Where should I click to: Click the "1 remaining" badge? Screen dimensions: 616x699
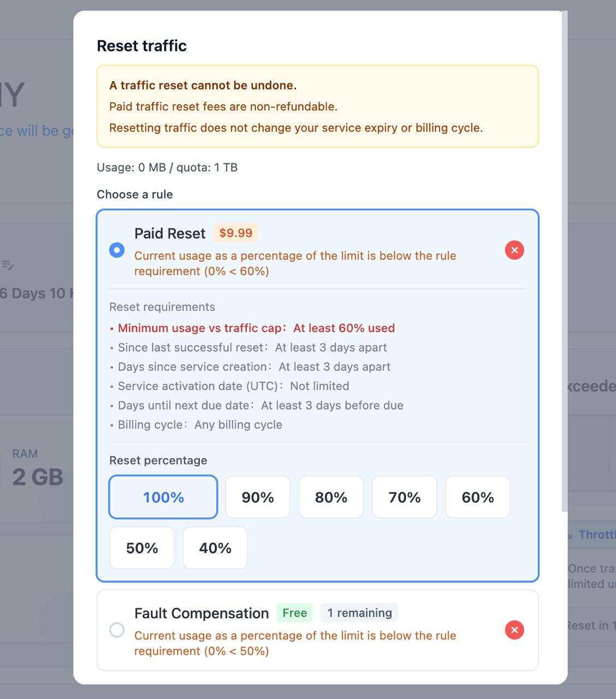point(359,613)
